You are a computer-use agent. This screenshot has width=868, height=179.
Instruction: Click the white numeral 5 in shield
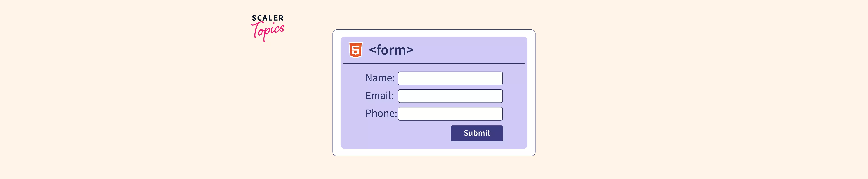click(x=355, y=50)
